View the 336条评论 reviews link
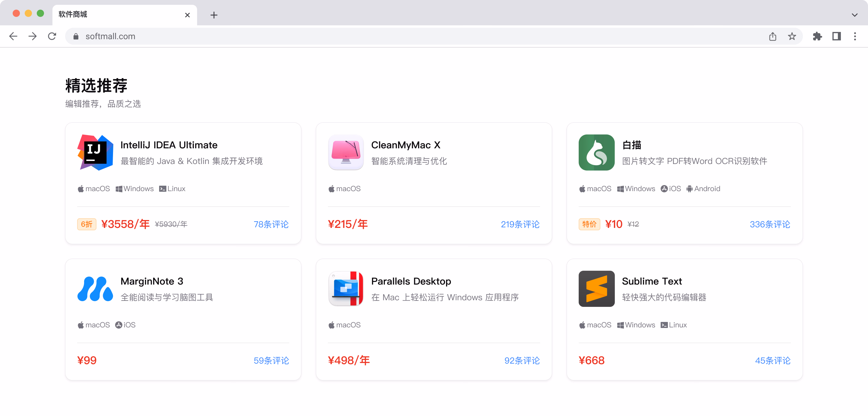 [770, 224]
